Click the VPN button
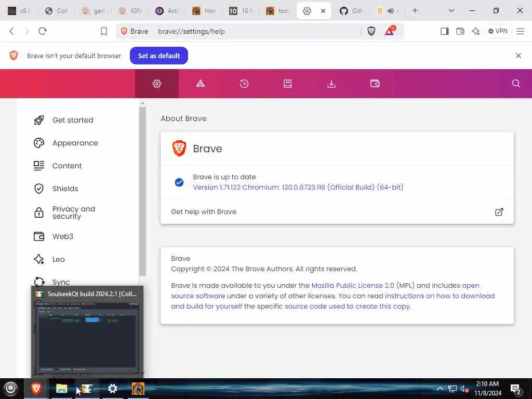The width and height of the screenshot is (532, 399). tap(498, 31)
